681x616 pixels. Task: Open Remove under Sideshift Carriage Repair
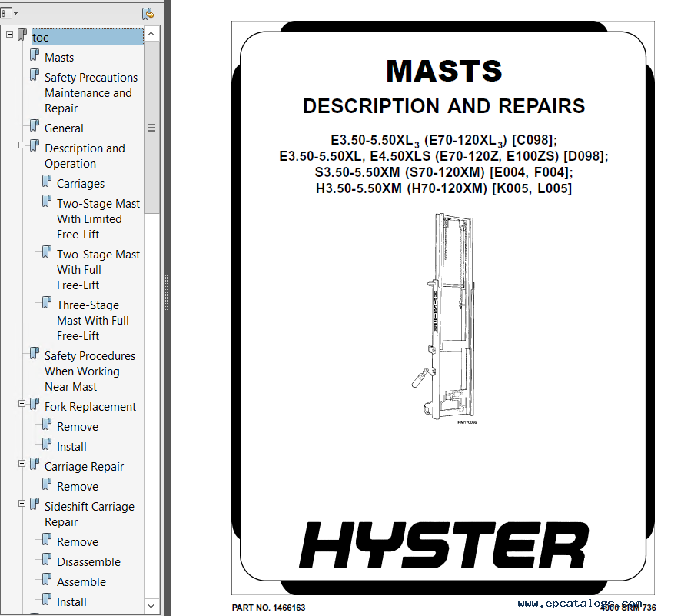pyautogui.click(x=78, y=542)
